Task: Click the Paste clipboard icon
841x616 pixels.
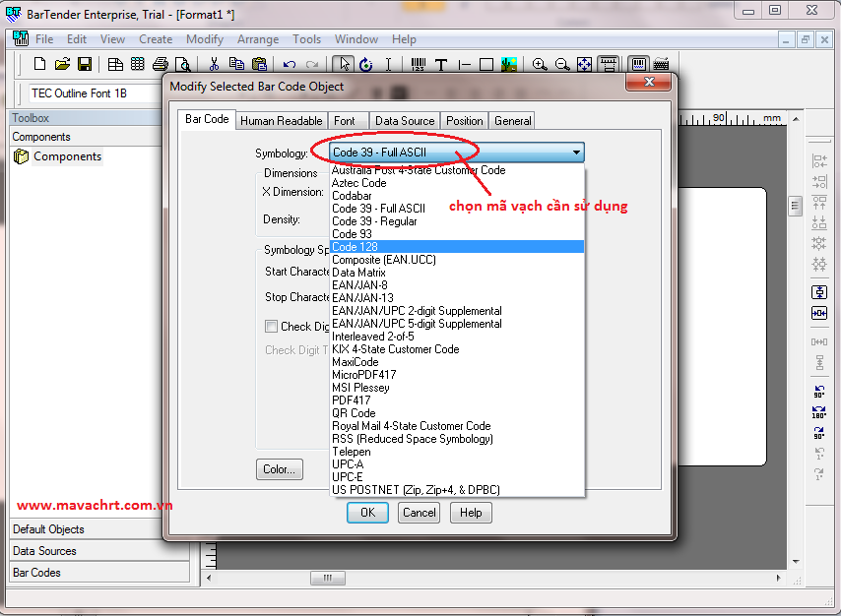Action: point(259,64)
